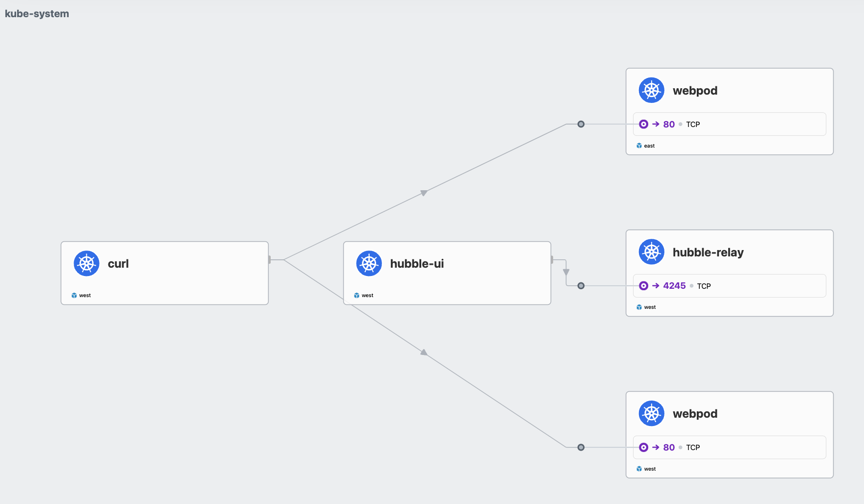Click TCP label on hubble-relay port row
Image resolution: width=864 pixels, height=504 pixels.
pyautogui.click(x=704, y=286)
